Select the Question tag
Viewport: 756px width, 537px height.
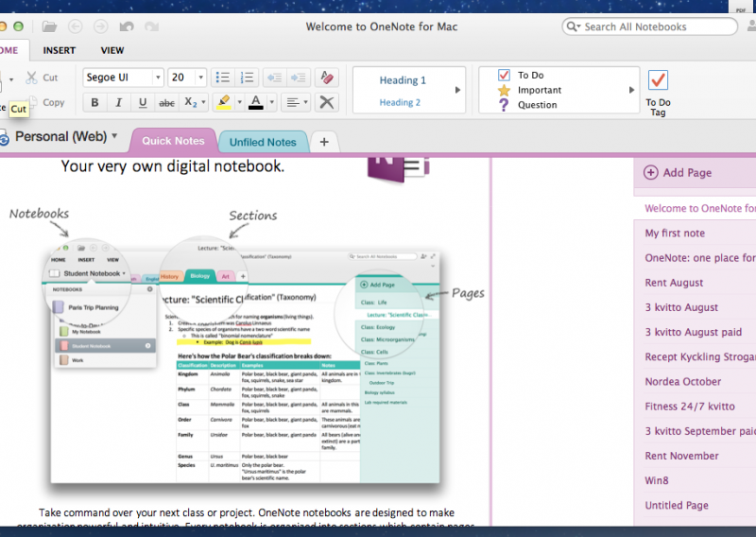point(528,105)
